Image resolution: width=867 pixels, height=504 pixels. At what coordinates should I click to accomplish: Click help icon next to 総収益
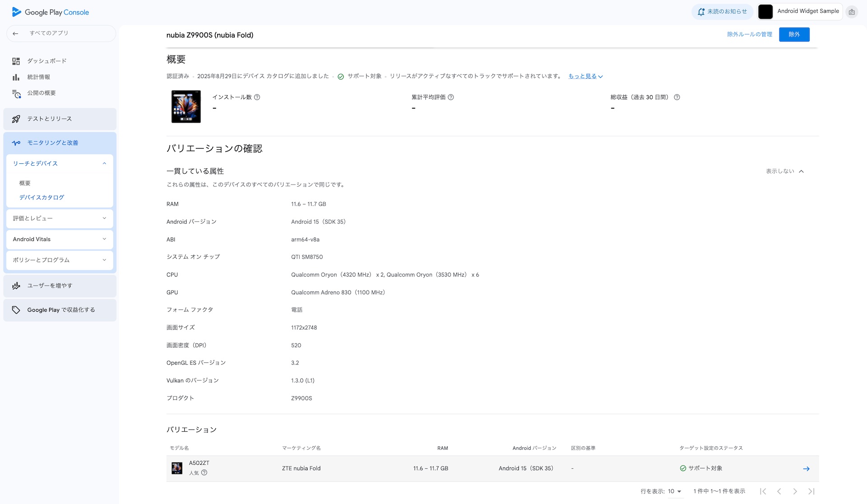[677, 97]
